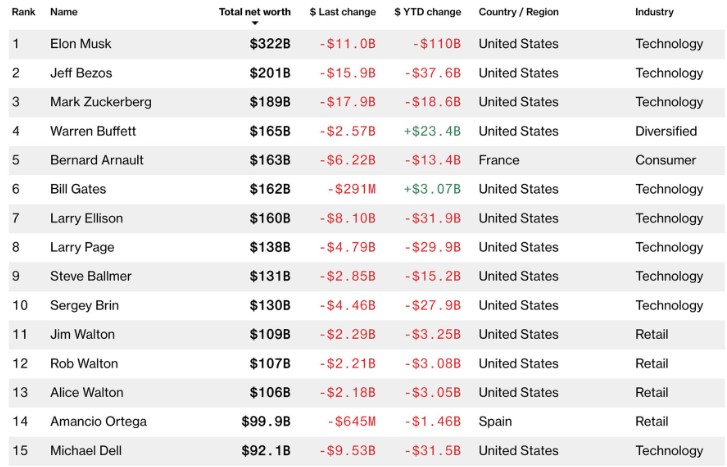The image size is (727, 467).
Task: Open Elon Musk's profile link
Action: pos(79,44)
